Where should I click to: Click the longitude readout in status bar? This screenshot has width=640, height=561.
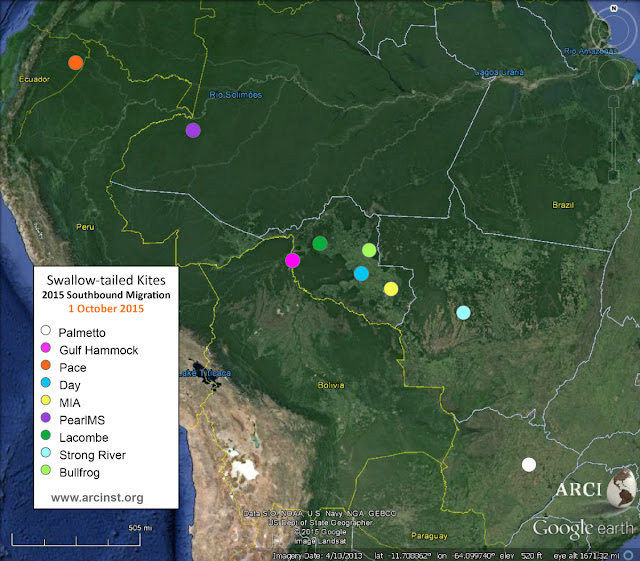pyautogui.click(x=466, y=556)
